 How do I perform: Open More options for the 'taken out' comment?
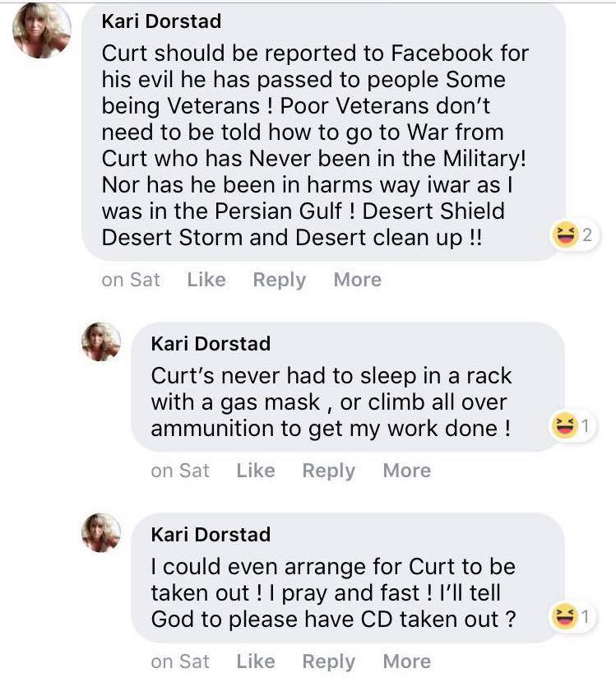[407, 661]
